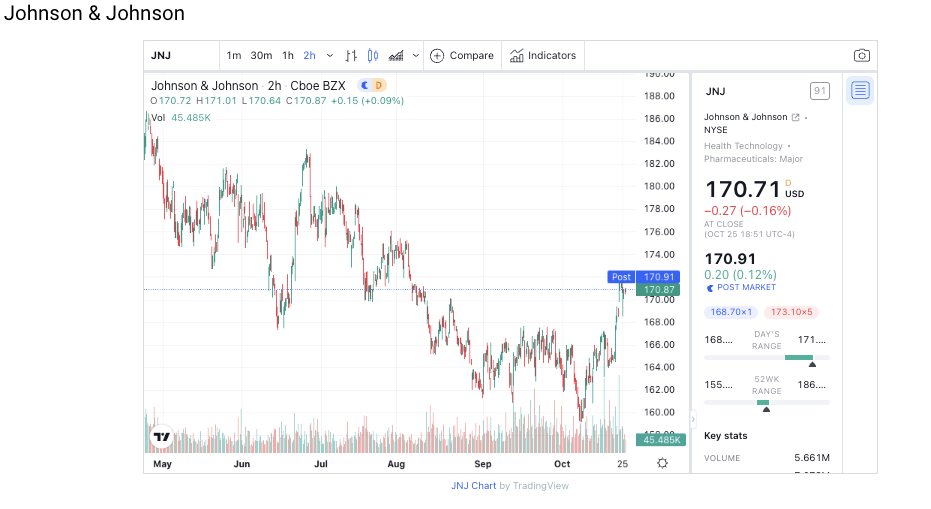931x509 pixels.
Task: Choose the candlestick chart style icon
Action: pyautogui.click(x=373, y=56)
